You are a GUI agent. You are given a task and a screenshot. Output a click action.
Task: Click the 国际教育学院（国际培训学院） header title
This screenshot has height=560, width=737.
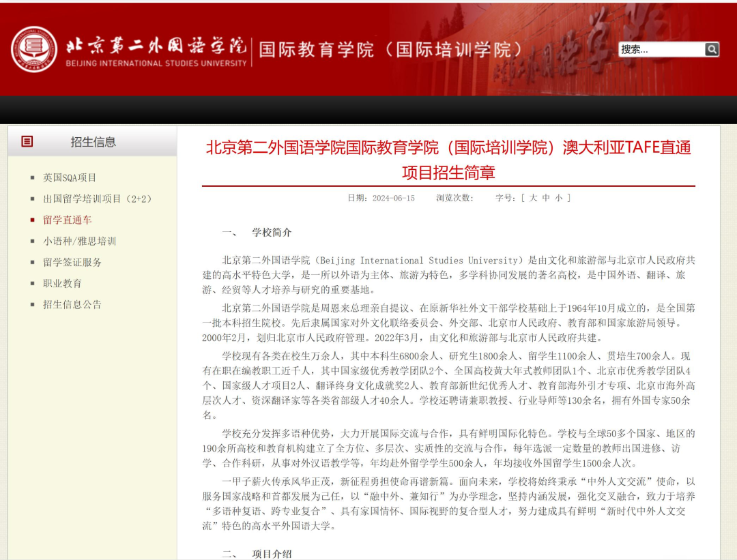(391, 49)
